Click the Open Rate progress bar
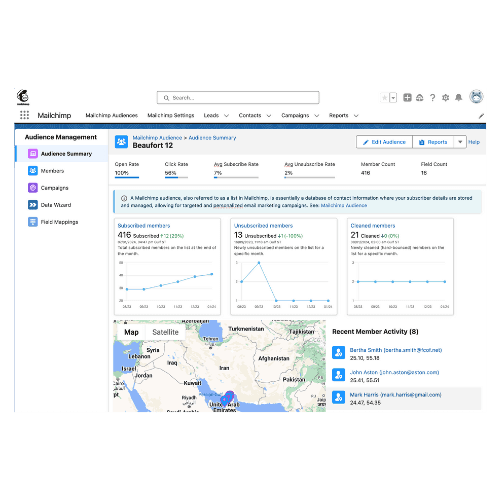Viewport: 500px width, 500px height. pyautogui.click(x=127, y=177)
